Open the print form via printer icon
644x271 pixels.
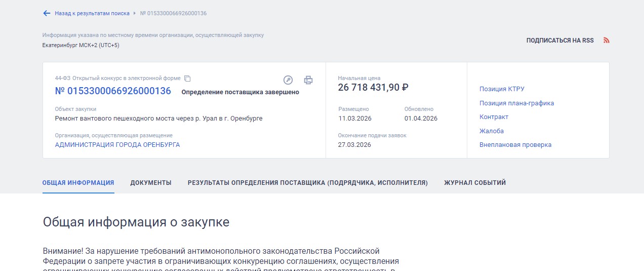(308, 80)
